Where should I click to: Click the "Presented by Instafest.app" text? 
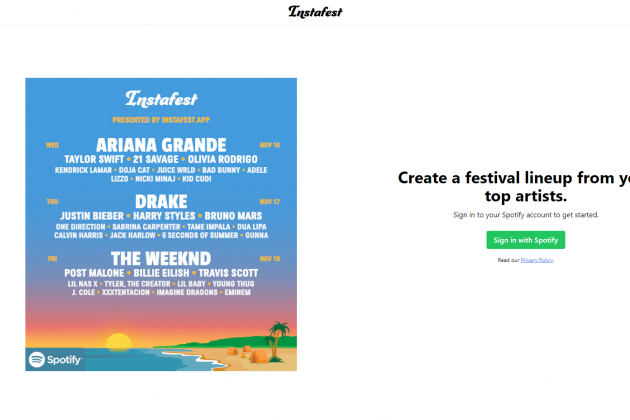160,119
